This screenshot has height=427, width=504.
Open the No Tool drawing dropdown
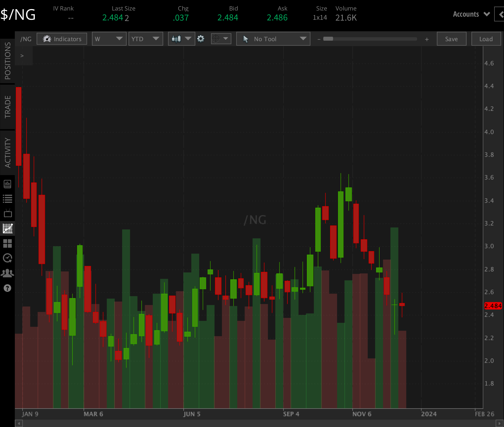tap(273, 39)
